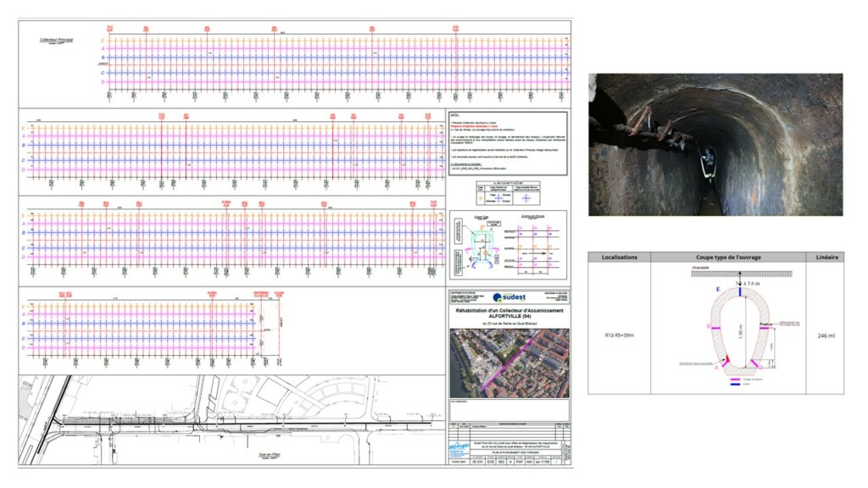Viewport: 868px width, 488px height.
Task: Click the magenta D marker at section bottom
Action: [x=755, y=364]
